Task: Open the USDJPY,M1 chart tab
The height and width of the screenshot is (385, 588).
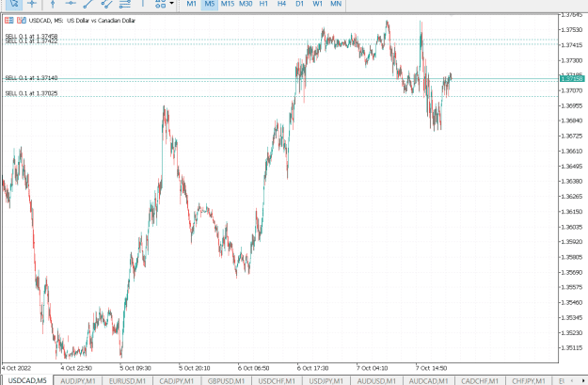Action: (326, 381)
